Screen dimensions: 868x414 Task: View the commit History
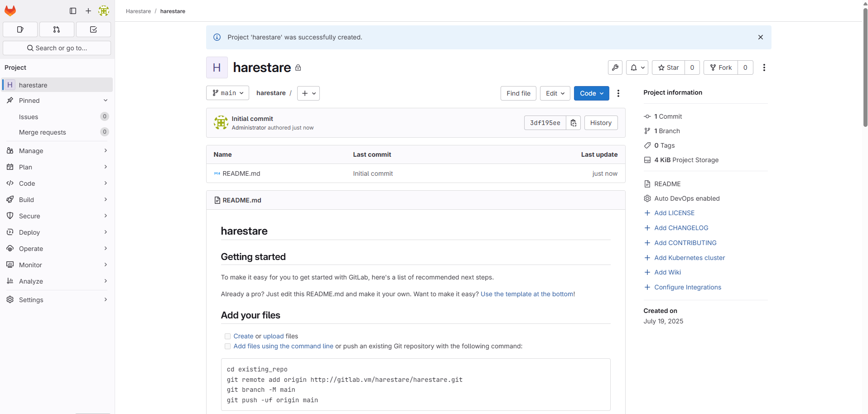click(x=601, y=123)
